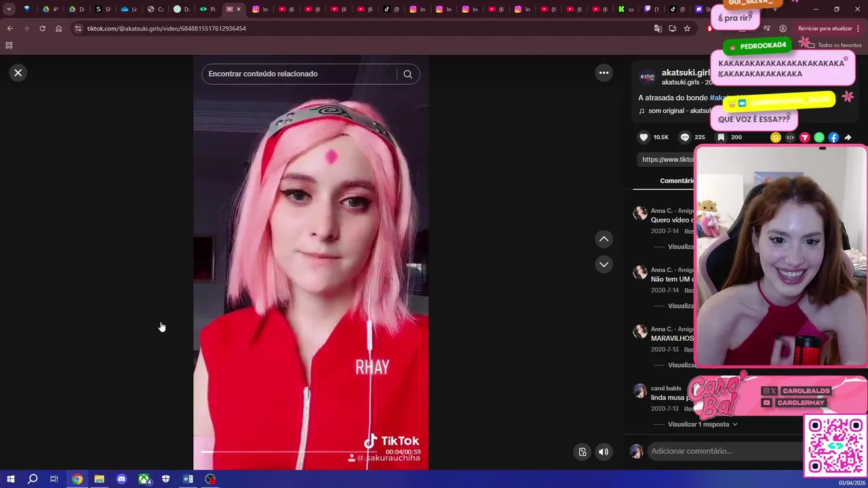The image size is (868, 488).
Task: Click 'som original' music link
Action: coord(675,110)
